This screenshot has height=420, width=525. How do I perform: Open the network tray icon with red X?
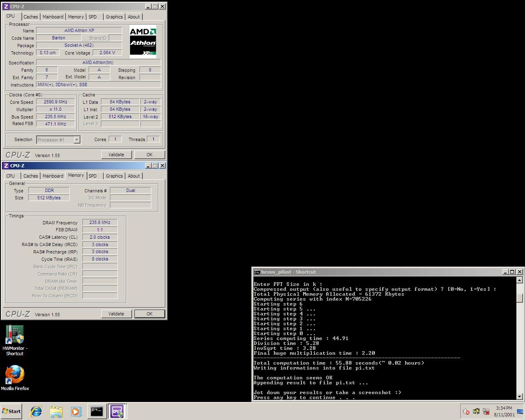pos(486,411)
